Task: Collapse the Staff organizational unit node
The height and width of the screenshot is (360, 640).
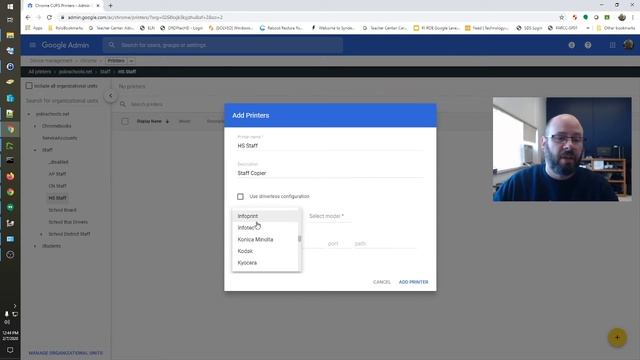Action: pos(35,150)
